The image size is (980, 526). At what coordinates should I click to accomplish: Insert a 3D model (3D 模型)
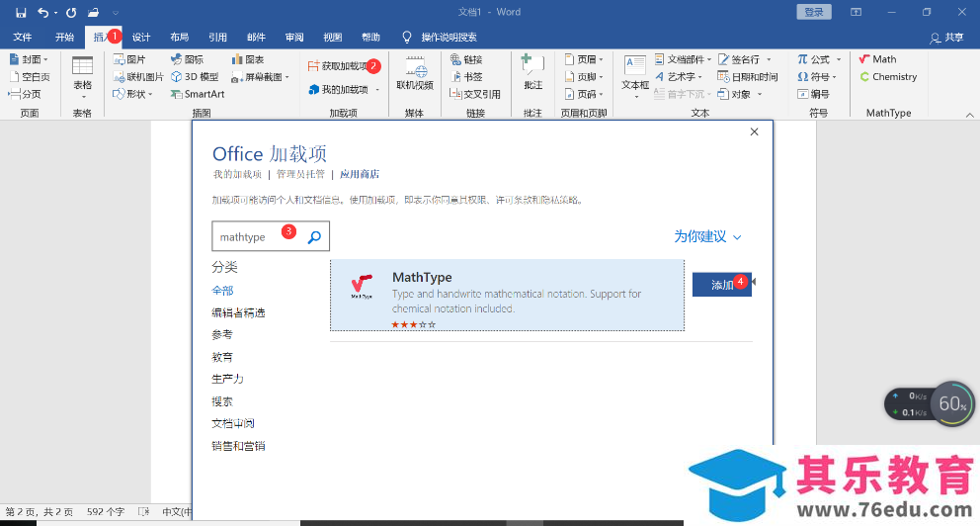[195, 77]
